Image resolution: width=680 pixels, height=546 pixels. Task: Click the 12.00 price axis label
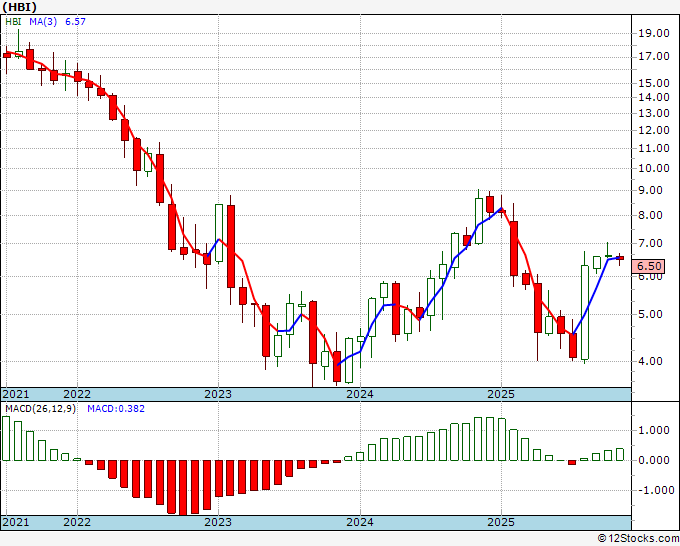click(654, 130)
